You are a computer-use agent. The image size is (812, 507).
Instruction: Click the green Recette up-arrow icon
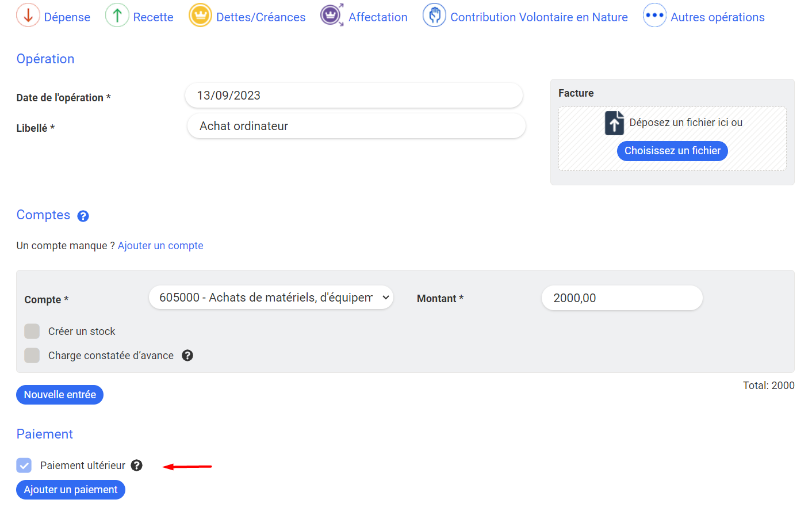pos(117,16)
